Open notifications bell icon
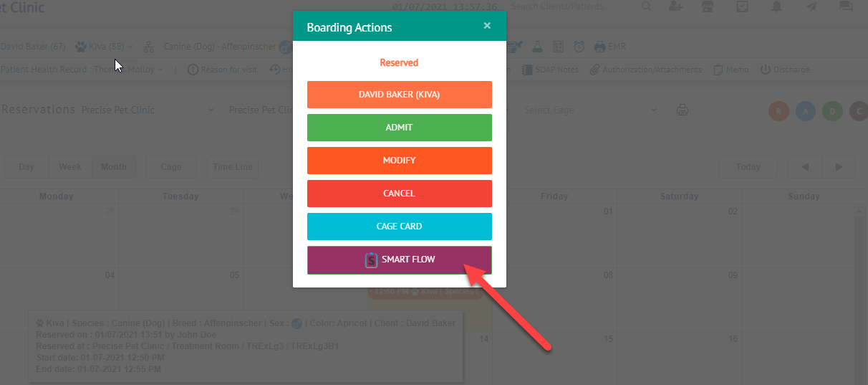This screenshot has width=868, height=385. (x=777, y=6)
